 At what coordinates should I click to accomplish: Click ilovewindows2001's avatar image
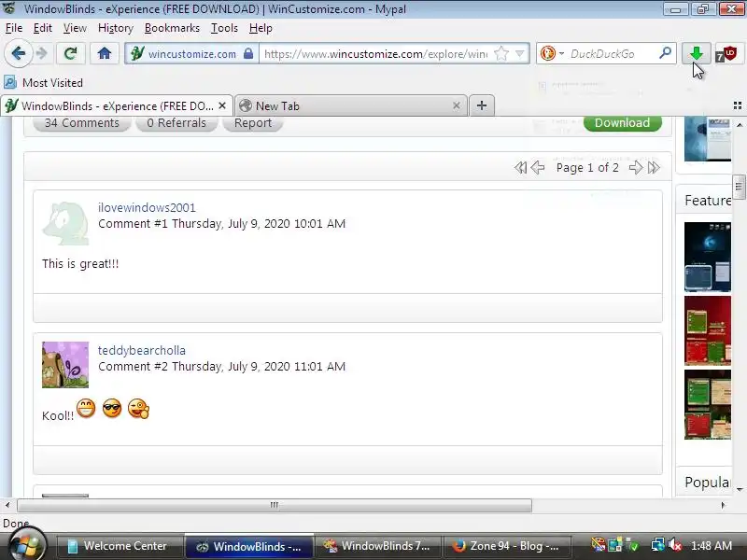click(65, 222)
